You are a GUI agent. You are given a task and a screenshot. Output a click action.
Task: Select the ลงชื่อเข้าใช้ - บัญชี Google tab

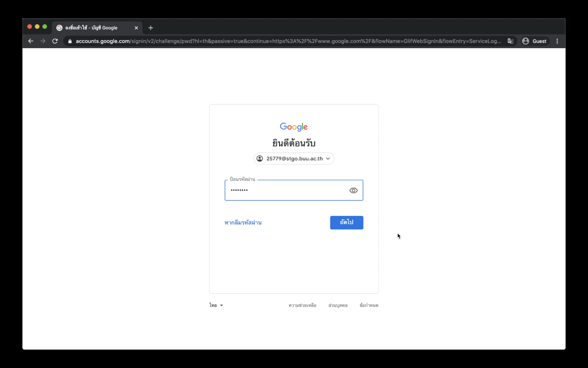(x=97, y=28)
